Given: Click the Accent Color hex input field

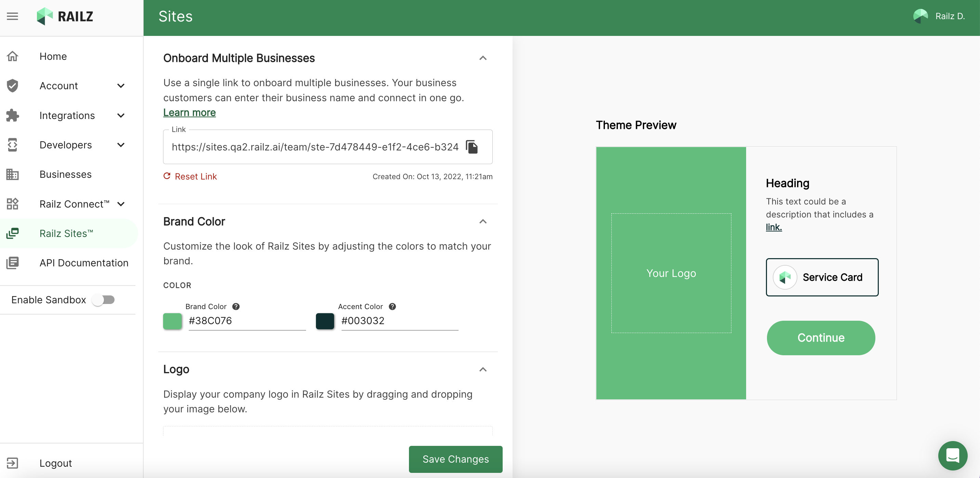Looking at the screenshot, I should pyautogui.click(x=399, y=321).
